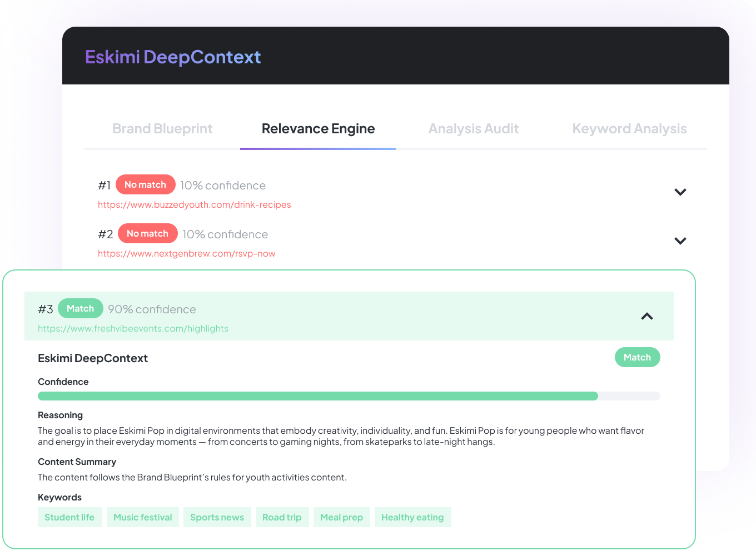Switch to the Analysis Audit tab
756x551 pixels.
[x=474, y=129]
